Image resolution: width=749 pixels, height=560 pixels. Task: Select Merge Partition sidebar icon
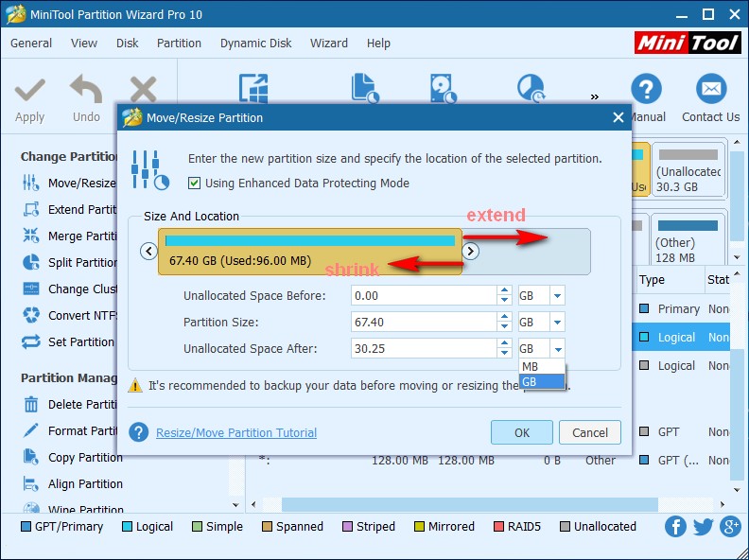[x=31, y=236]
